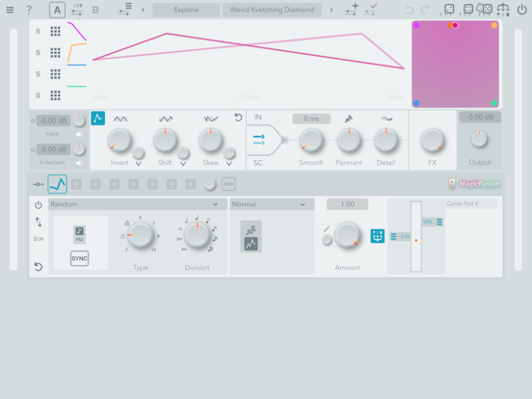Select the A state slot
This screenshot has width=532, height=399.
(x=57, y=10)
